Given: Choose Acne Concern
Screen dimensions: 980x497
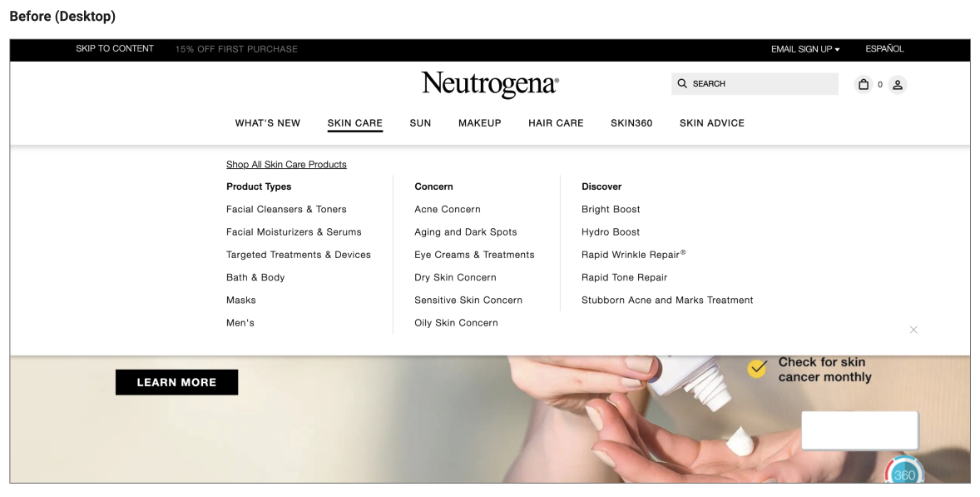Looking at the screenshot, I should pos(448,210).
